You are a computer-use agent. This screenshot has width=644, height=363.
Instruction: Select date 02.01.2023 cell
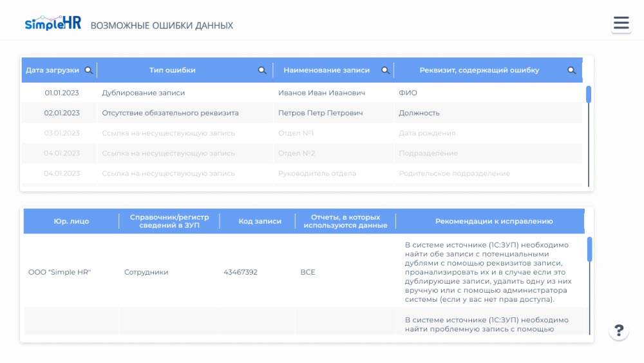[62, 113]
